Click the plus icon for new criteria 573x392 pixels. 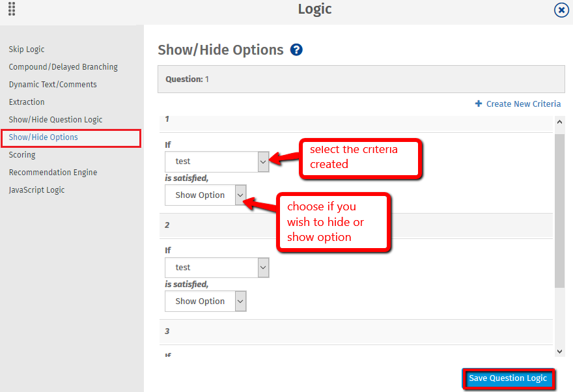point(479,104)
